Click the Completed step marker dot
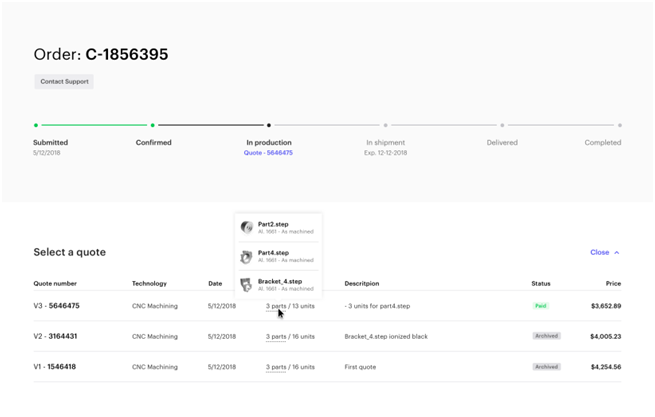655x417 pixels. [619, 126]
